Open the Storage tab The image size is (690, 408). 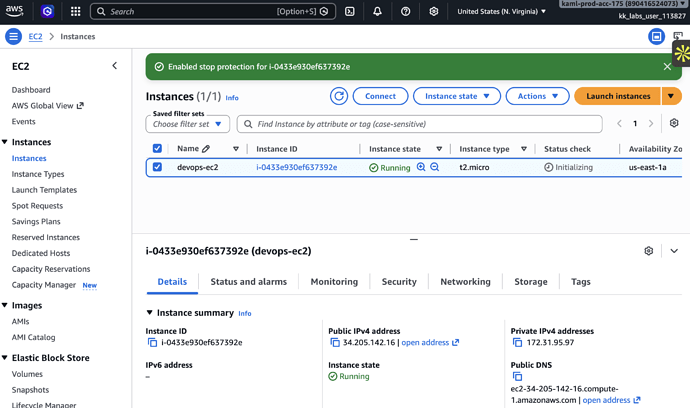tap(531, 282)
